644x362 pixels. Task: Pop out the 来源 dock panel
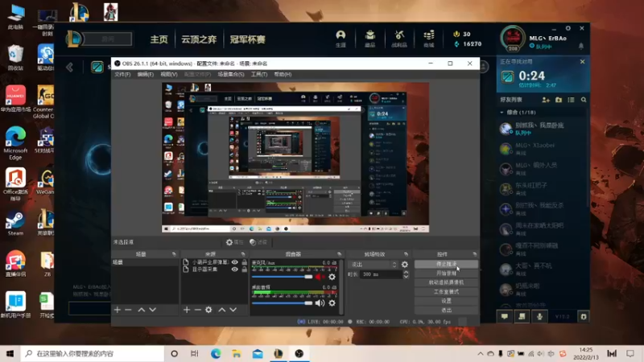point(243,254)
